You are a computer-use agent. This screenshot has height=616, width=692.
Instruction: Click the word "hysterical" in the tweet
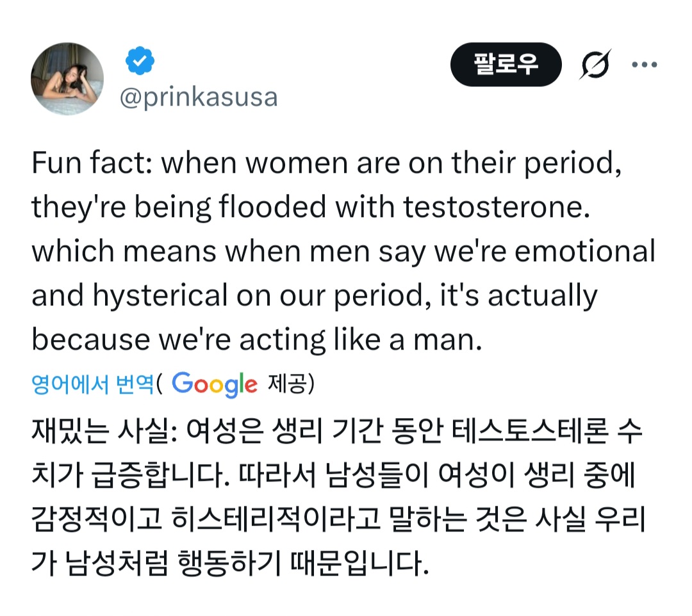click(161, 295)
